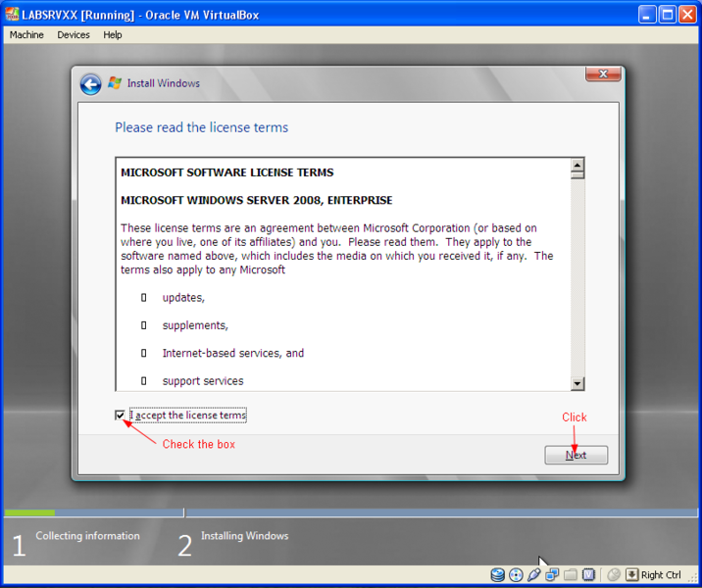Click the shared folders status icon
Image resolution: width=702 pixels, height=588 pixels.
(x=570, y=574)
